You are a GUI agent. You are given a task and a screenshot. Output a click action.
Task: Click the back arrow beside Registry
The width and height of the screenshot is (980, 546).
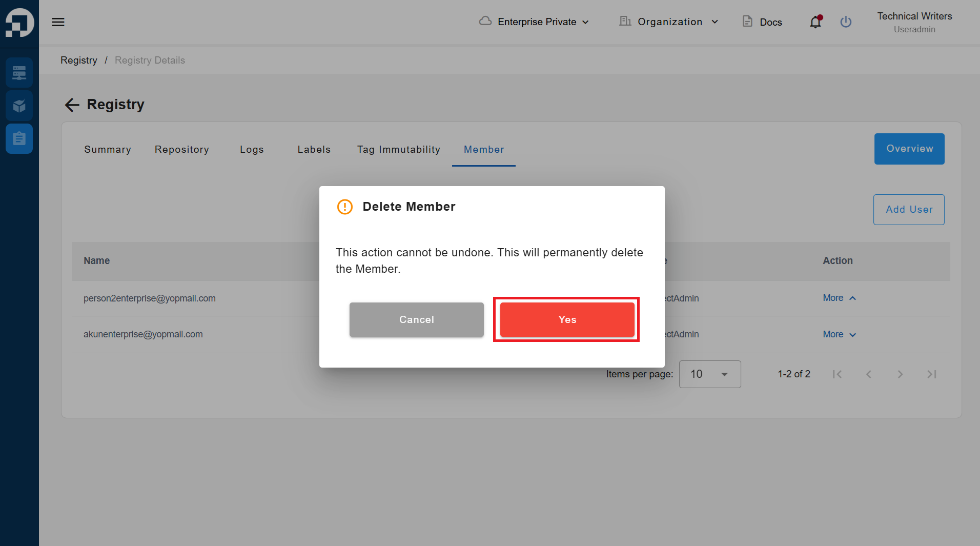tap(72, 105)
